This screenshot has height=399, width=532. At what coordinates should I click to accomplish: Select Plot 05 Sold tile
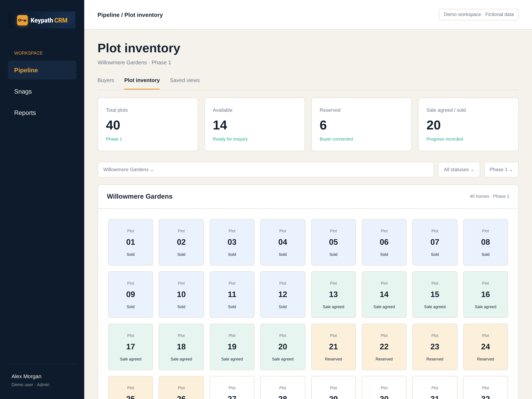pyautogui.click(x=333, y=242)
